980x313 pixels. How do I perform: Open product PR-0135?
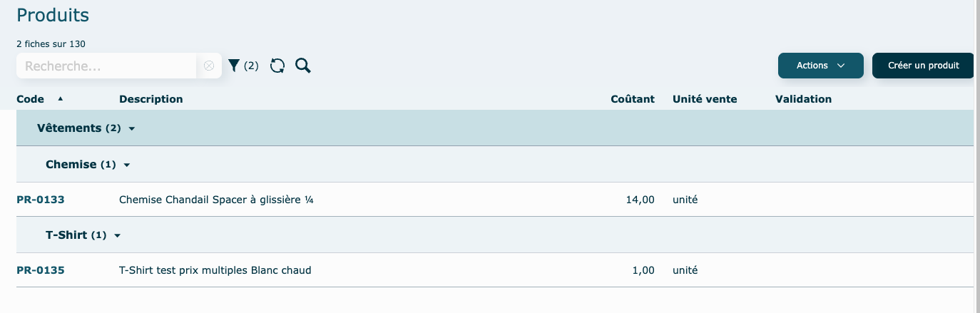(41, 270)
